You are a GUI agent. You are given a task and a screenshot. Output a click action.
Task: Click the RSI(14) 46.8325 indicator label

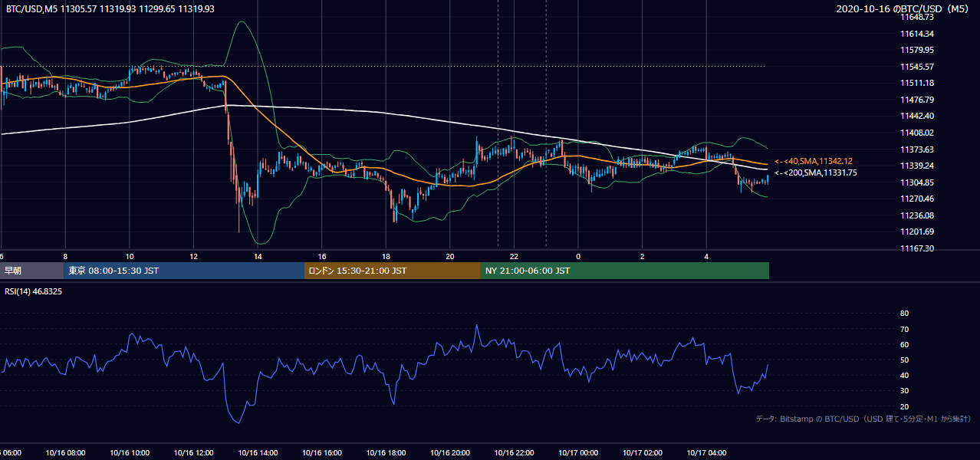34,291
